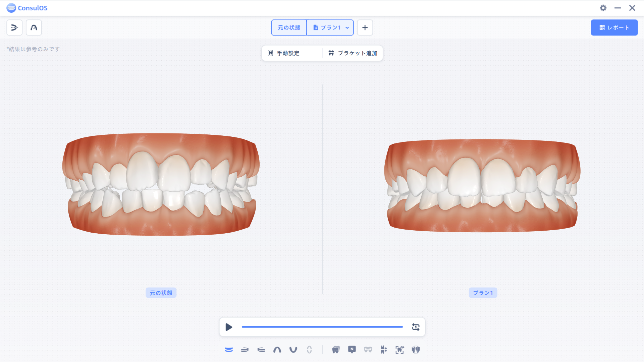Click the tooth width measurement icon
Image resolution: width=644 pixels, height=362 pixels.
416,350
